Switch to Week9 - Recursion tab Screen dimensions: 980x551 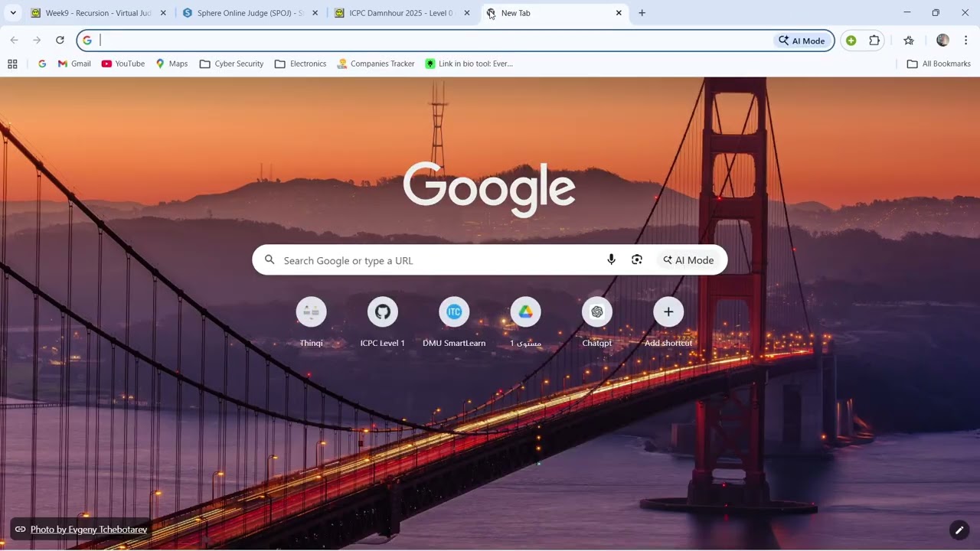point(97,13)
